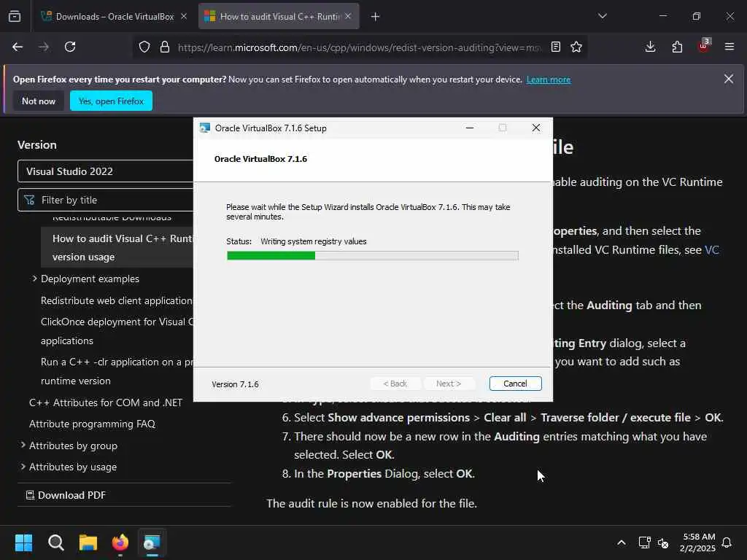Open the Firefox View icon
Image resolution: width=747 pixels, height=560 pixels.
click(x=15, y=17)
